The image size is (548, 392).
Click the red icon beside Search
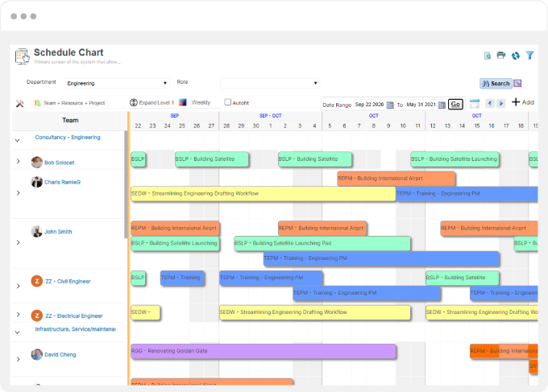[x=518, y=84]
